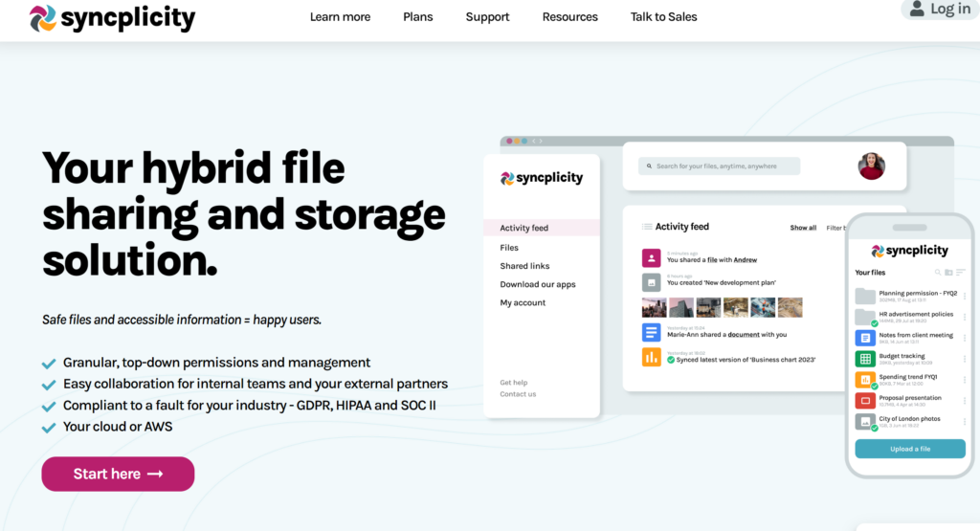Click the Planning permission folder icon

coord(865,295)
